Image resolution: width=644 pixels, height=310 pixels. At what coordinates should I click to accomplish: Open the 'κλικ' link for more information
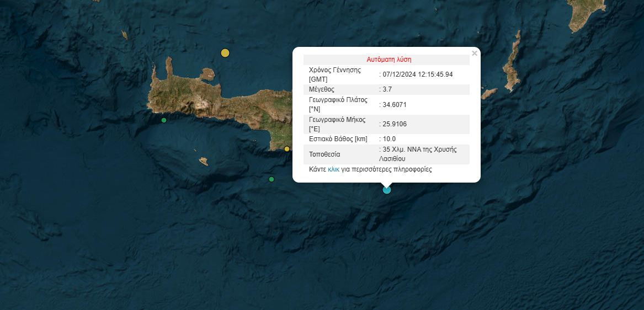[x=333, y=170]
